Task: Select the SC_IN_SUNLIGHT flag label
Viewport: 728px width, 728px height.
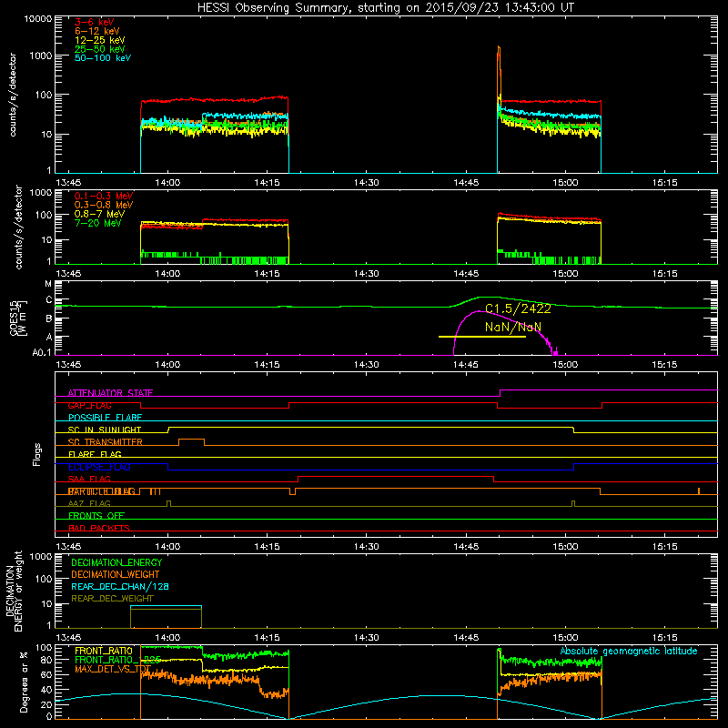Action: click(x=105, y=430)
